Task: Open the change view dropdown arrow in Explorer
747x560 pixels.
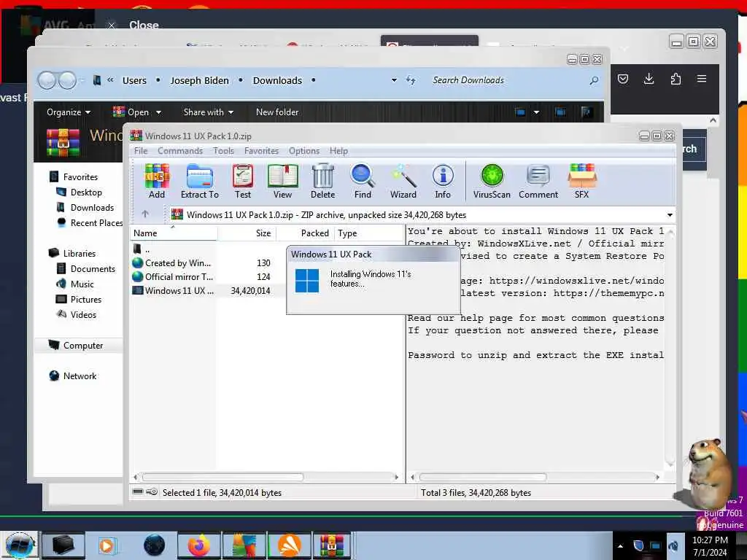Action: (x=536, y=112)
